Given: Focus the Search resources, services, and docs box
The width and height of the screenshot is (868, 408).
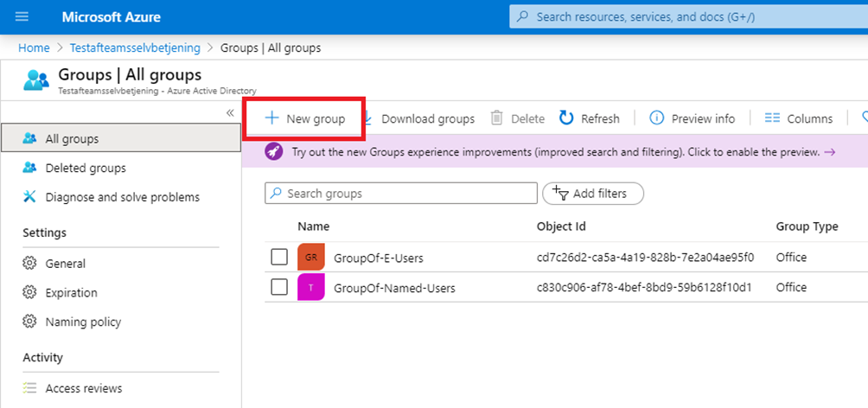Looking at the screenshot, I should [x=689, y=17].
